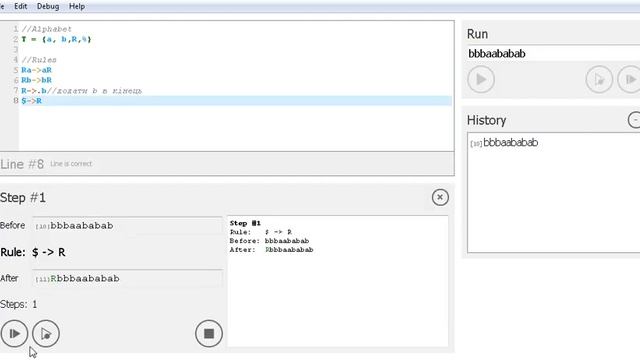Click the Run panel title
Image resolution: width=640 pixels, height=360 pixels.
tap(477, 34)
